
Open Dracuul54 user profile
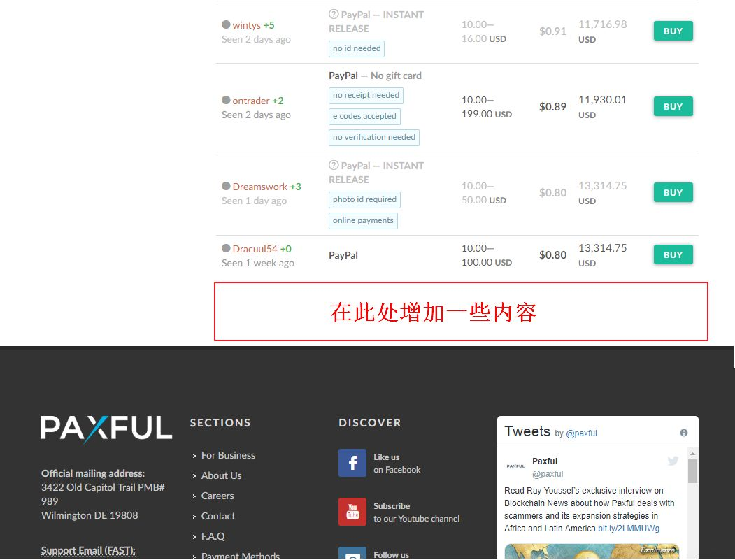coord(255,249)
